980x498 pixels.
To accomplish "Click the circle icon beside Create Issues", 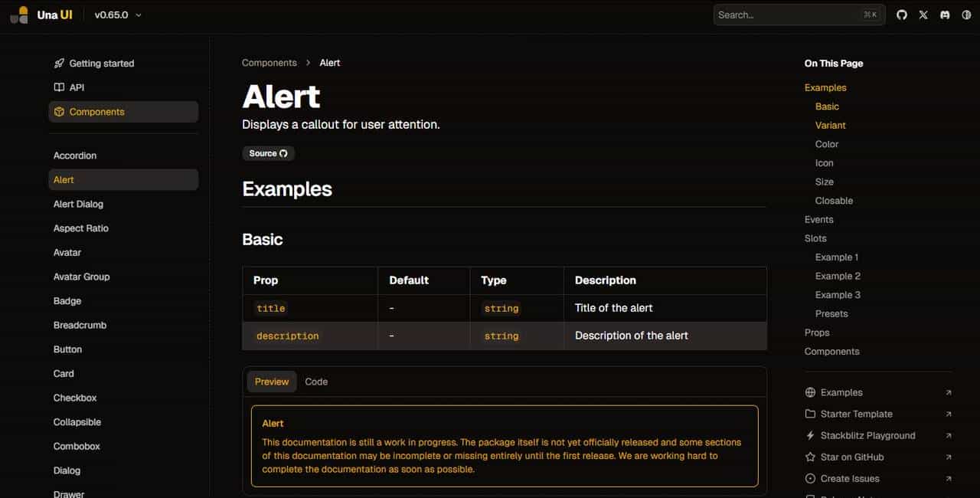I will pyautogui.click(x=811, y=478).
